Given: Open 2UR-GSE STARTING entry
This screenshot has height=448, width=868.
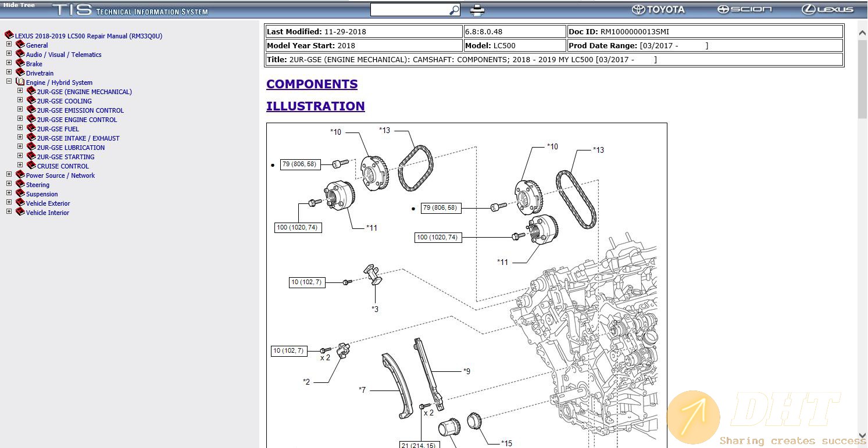Looking at the screenshot, I should tap(66, 157).
